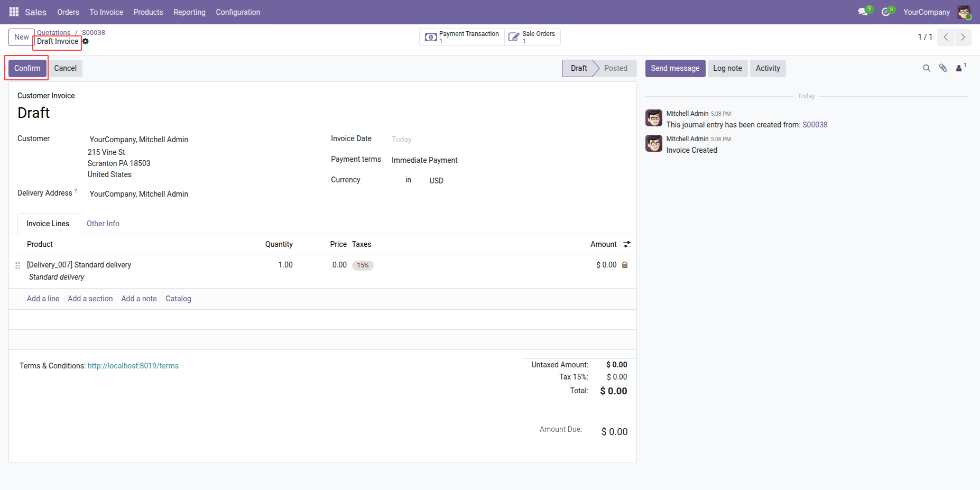This screenshot has height=490, width=980.
Task: Open the gear actions menu beside Draft Invoice
Action: (x=86, y=41)
